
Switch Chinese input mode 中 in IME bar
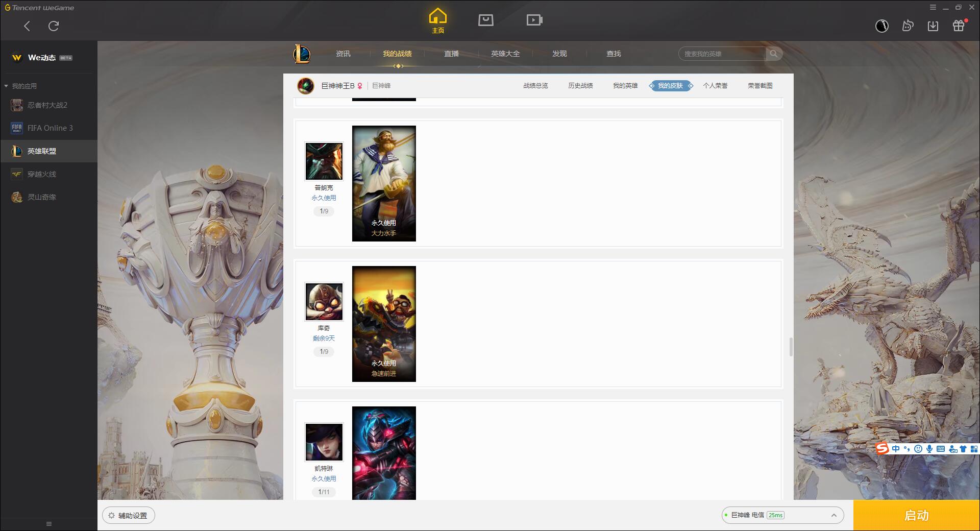point(896,449)
